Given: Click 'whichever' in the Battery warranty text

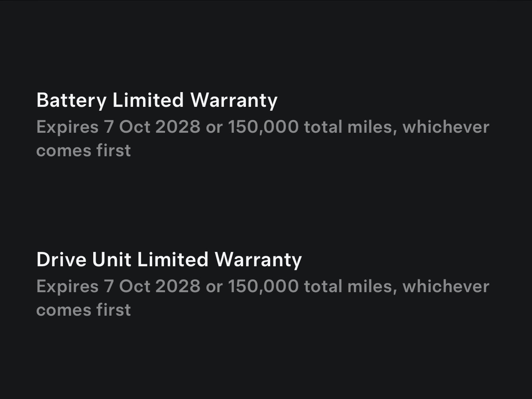Looking at the screenshot, I should [x=446, y=127].
